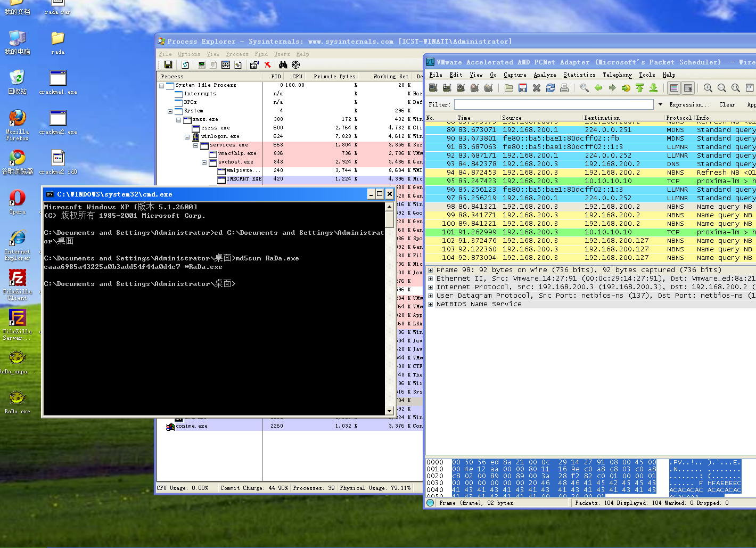The width and height of the screenshot is (756, 548).
Task: Click Wireshark's Zoom In magnifier icon
Action: click(708, 88)
